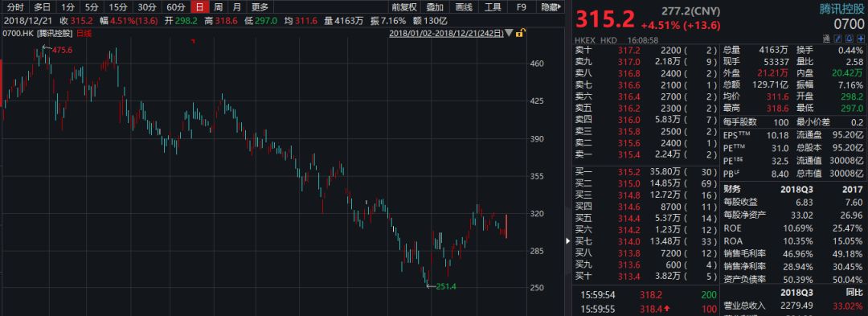Viewport: 868px width, 316px height.
Task: Toggle the yellow unlock padlock icon
Action: coord(520,33)
